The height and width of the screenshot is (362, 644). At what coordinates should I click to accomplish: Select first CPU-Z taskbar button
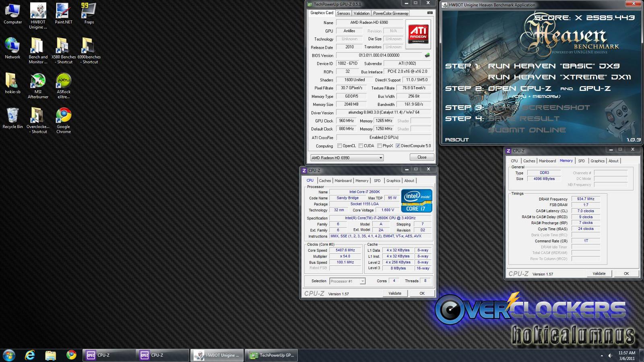109,355
